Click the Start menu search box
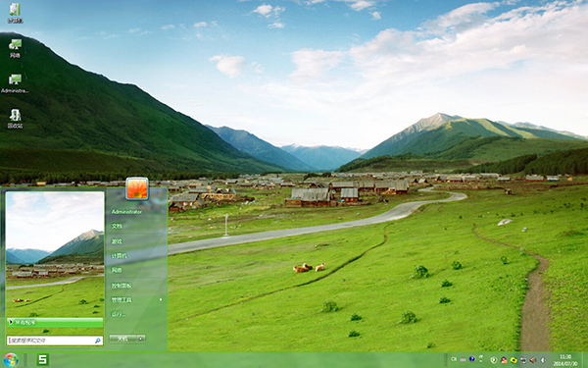 pos(55,341)
